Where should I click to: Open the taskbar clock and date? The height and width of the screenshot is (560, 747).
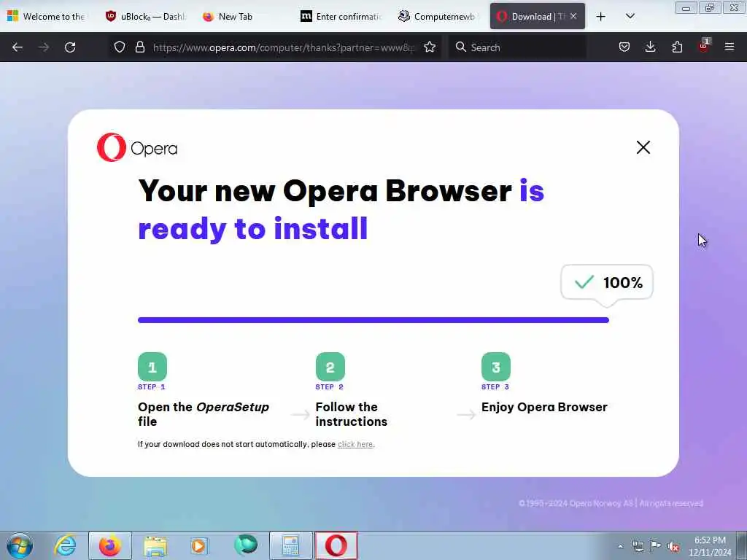(710, 546)
